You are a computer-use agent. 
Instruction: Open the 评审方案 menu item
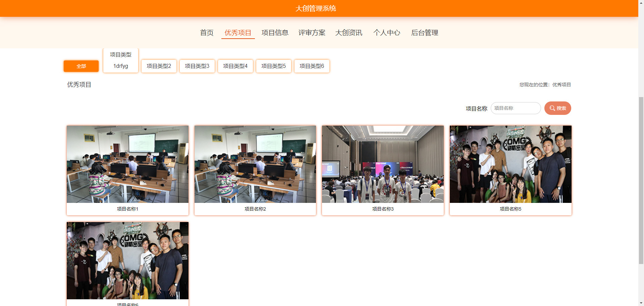tap(312, 33)
